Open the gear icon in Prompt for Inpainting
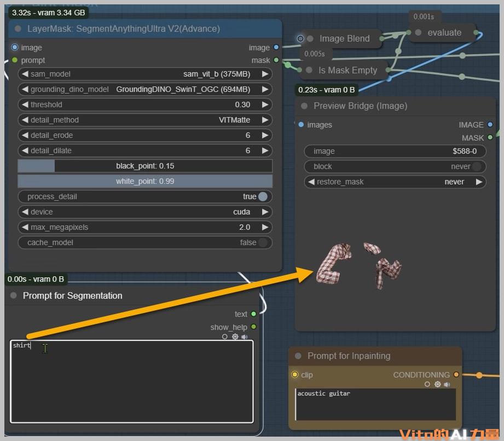The height and width of the screenshot is (441, 504). [x=437, y=384]
